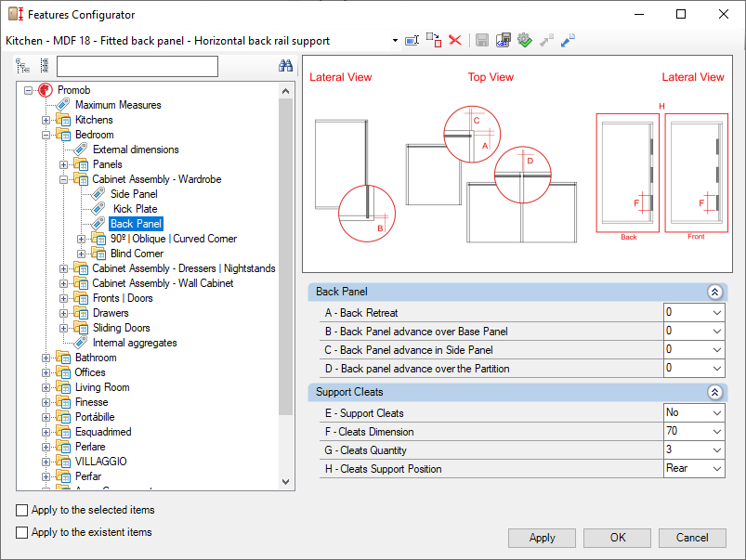Select Kick Plate in the tree
746x560 pixels.
click(135, 209)
